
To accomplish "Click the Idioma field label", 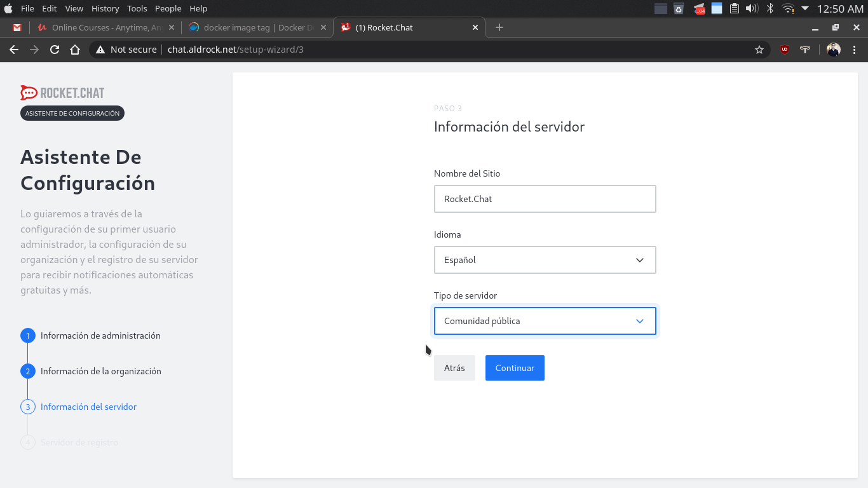I will coord(447,234).
